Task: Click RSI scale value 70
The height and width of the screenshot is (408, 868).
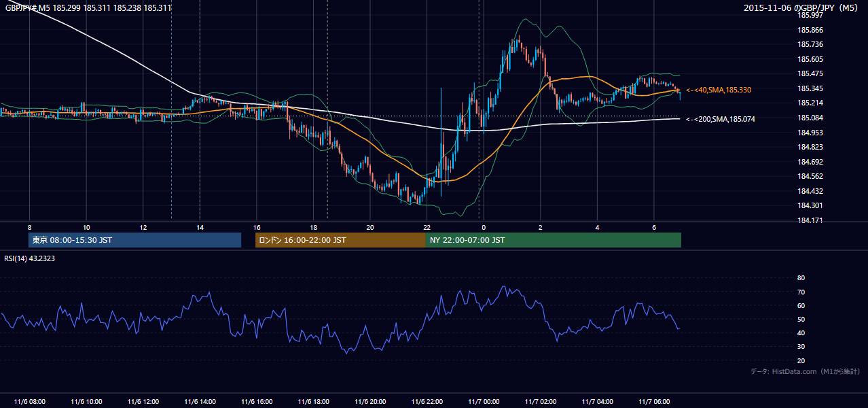Action: tap(801, 292)
